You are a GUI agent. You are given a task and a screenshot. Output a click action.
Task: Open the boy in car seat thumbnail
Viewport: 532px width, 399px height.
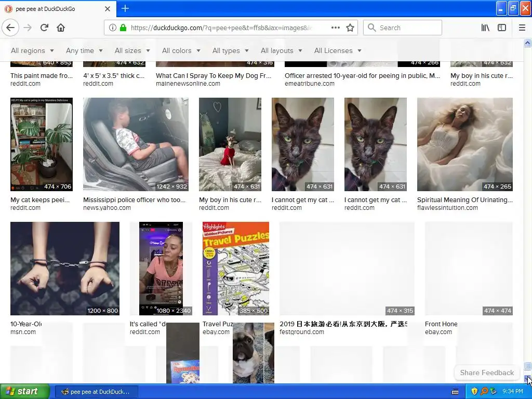tap(136, 144)
